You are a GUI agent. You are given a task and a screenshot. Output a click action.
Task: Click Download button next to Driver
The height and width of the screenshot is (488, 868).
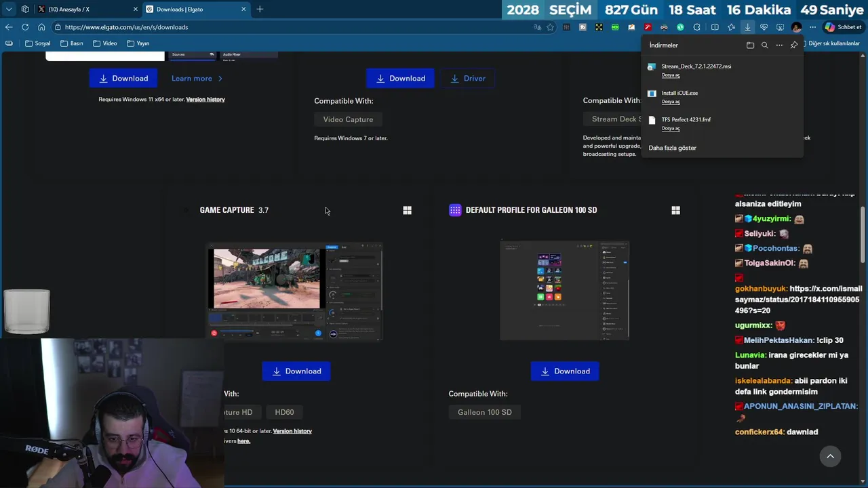(x=400, y=79)
